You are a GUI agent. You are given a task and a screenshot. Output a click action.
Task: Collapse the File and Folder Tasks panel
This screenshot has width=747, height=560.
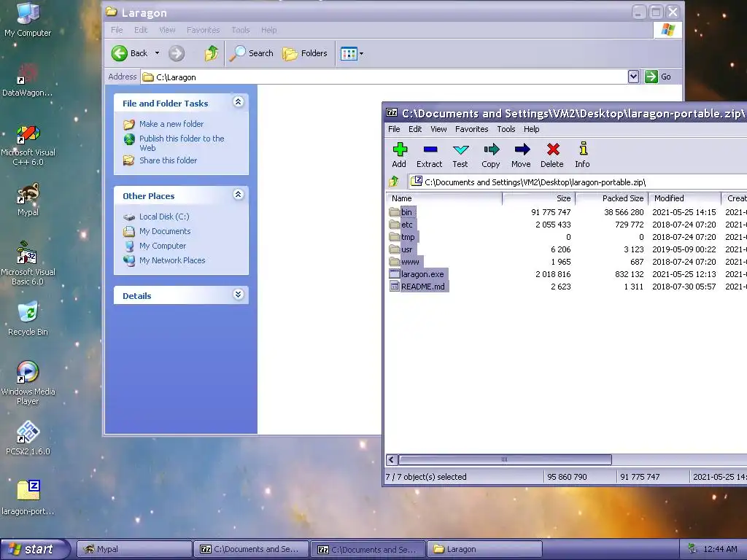click(239, 102)
